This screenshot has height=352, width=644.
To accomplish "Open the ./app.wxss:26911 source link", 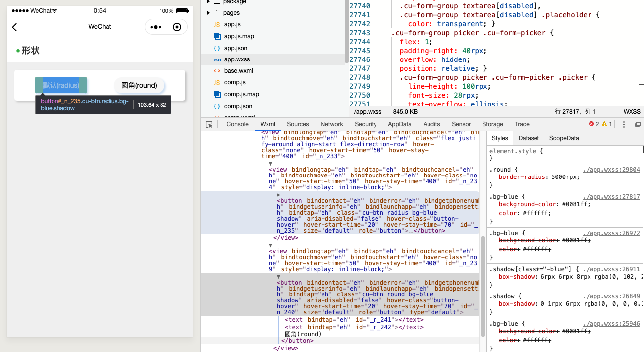I will tap(611, 269).
